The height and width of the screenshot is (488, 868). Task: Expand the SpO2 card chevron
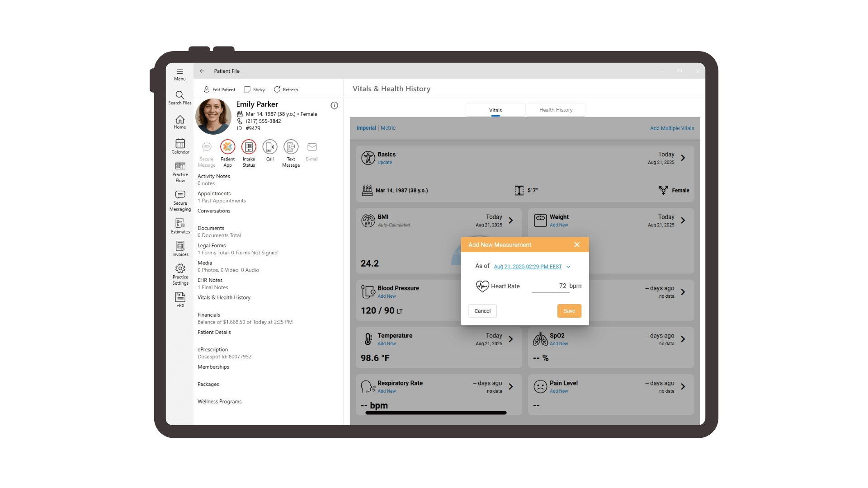pyautogui.click(x=683, y=339)
